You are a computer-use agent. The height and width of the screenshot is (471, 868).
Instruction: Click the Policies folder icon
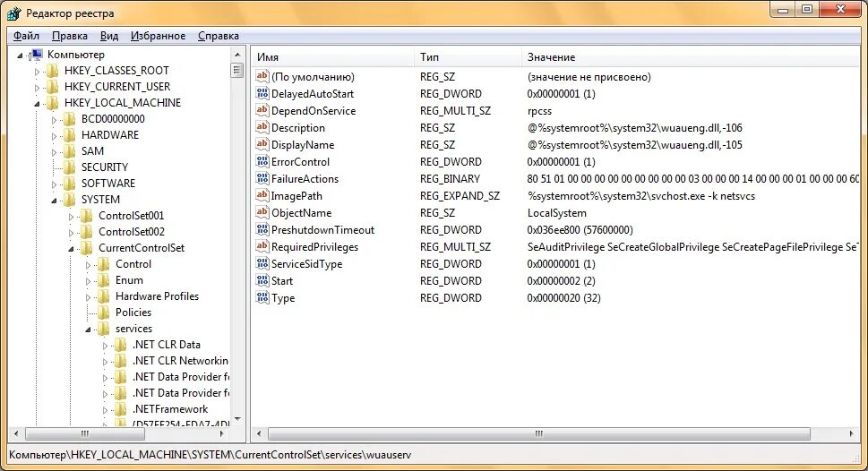tap(104, 313)
